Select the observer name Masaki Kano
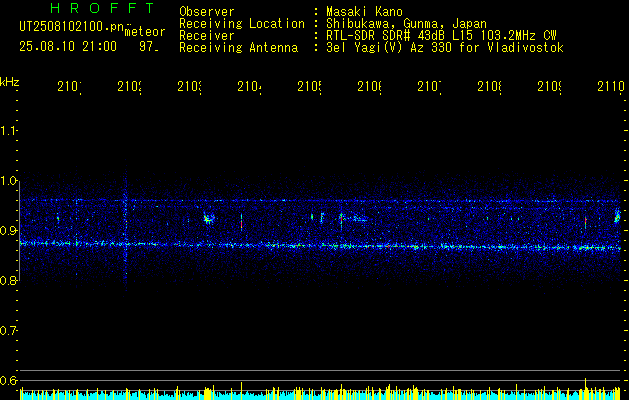This screenshot has width=629, height=400. pyautogui.click(x=364, y=12)
